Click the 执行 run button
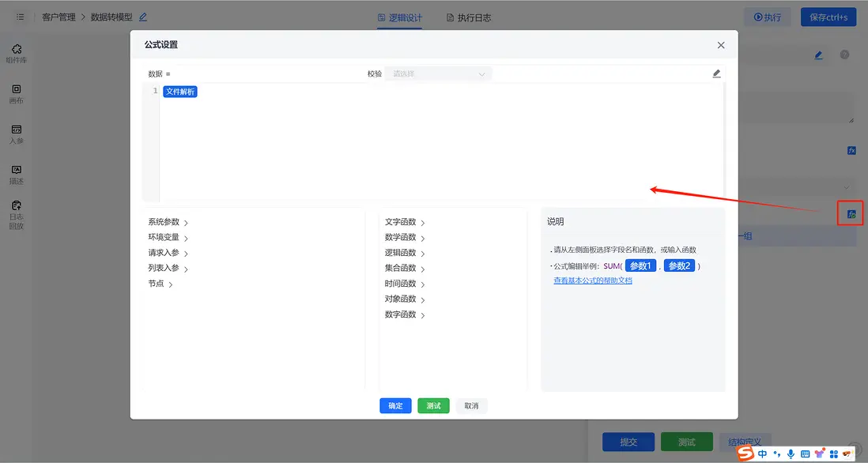Viewport: 868px width, 463px height. tap(768, 17)
